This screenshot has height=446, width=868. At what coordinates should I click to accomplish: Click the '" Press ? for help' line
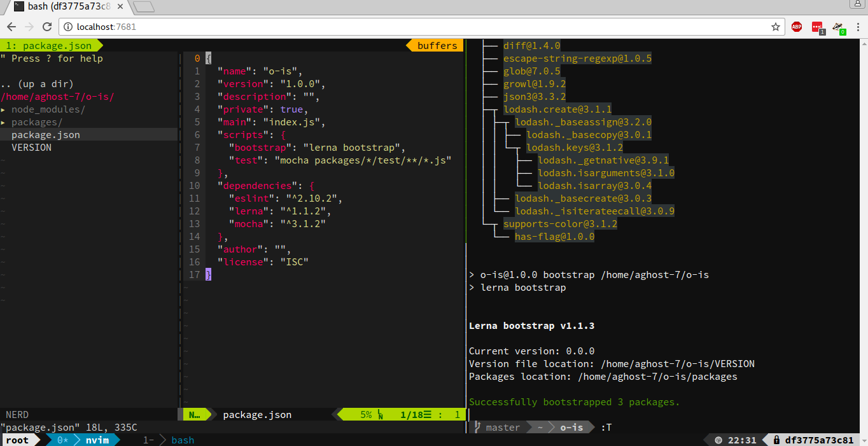pos(52,59)
